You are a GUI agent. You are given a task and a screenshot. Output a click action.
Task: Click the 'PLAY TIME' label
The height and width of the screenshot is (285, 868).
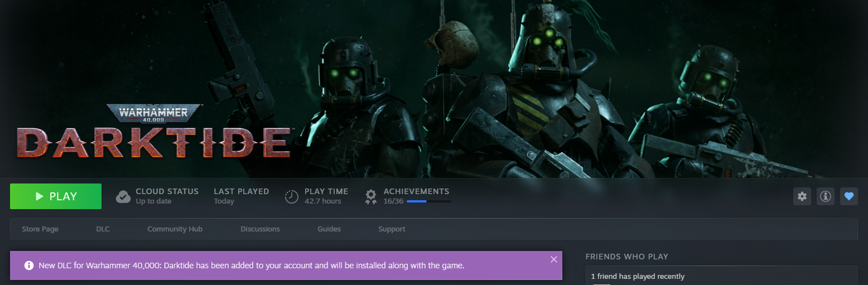(326, 191)
